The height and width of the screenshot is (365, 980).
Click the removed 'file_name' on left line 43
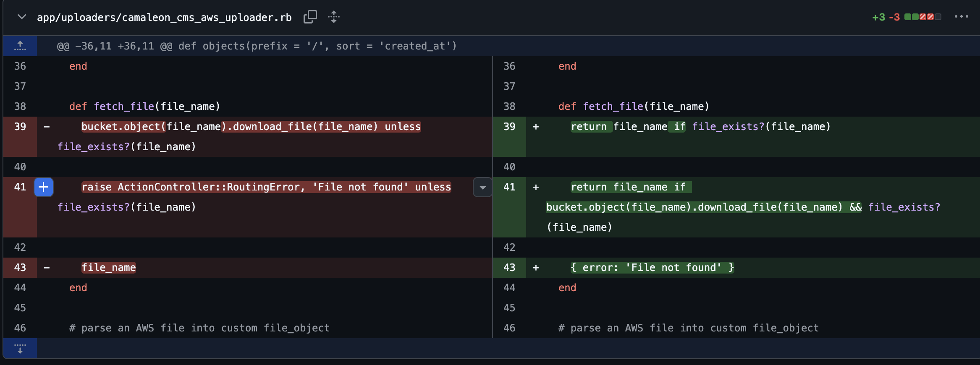(109, 268)
